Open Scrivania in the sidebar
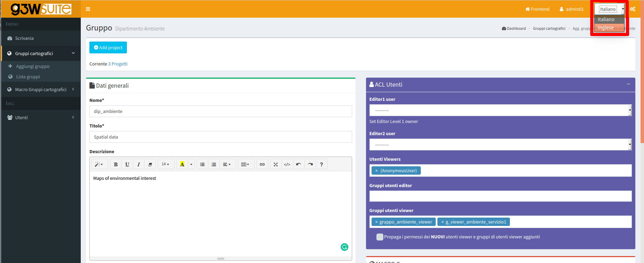The width and height of the screenshot is (644, 263). (41, 38)
